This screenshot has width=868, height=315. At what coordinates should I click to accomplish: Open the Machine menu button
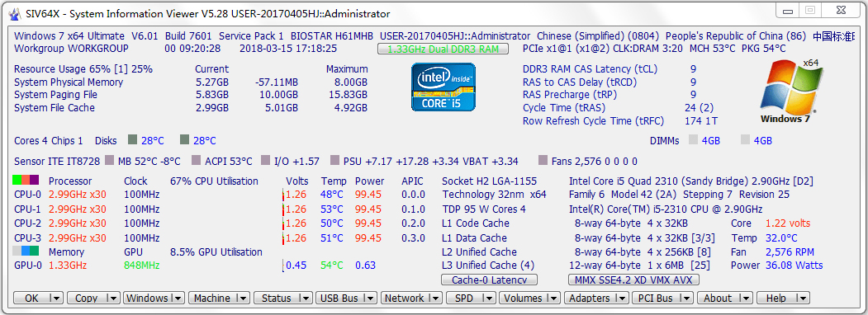coord(212,298)
